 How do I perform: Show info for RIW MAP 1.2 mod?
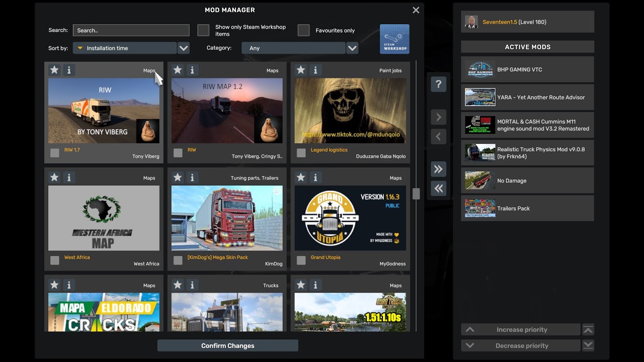click(x=192, y=70)
